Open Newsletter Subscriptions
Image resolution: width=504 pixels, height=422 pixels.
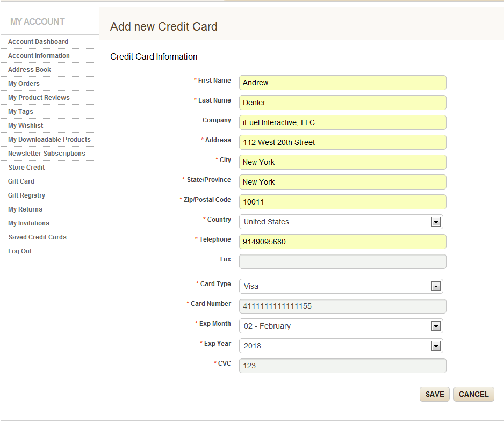pyautogui.click(x=47, y=154)
